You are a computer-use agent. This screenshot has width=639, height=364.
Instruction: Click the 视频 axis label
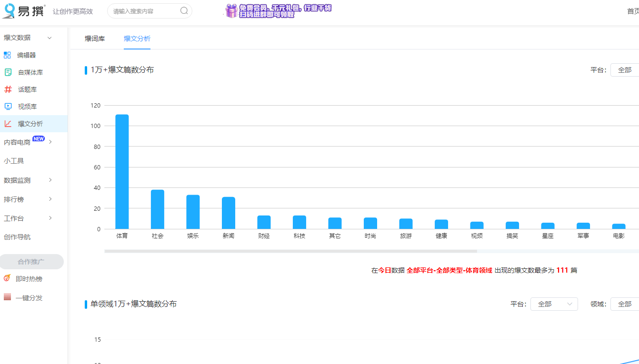[477, 236]
